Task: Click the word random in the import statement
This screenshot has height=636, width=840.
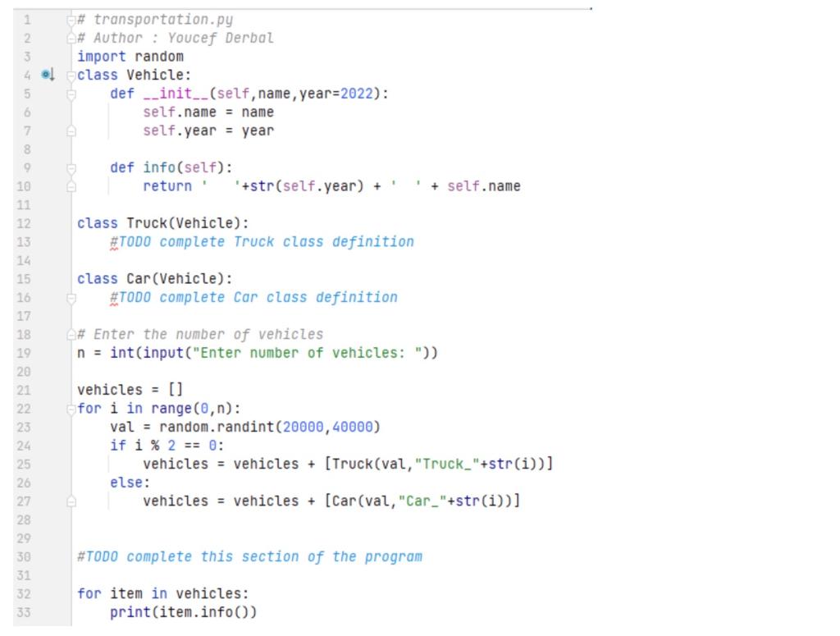Action: (x=159, y=57)
